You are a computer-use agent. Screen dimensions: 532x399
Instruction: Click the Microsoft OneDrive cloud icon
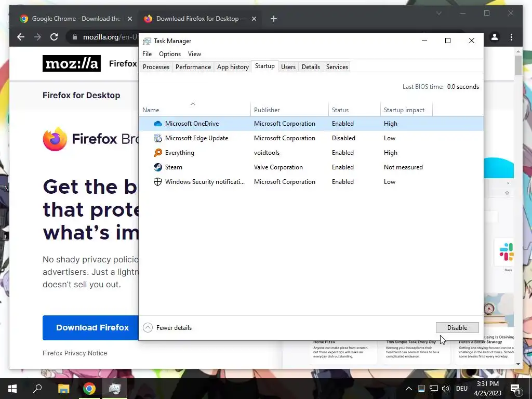(x=158, y=124)
